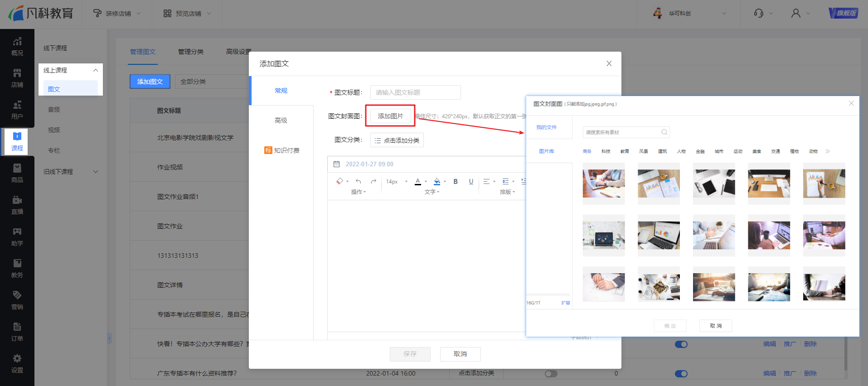Viewport: 868px width, 386px height.
Task: Click the eraser clear-format icon in editor
Action: 339,181
